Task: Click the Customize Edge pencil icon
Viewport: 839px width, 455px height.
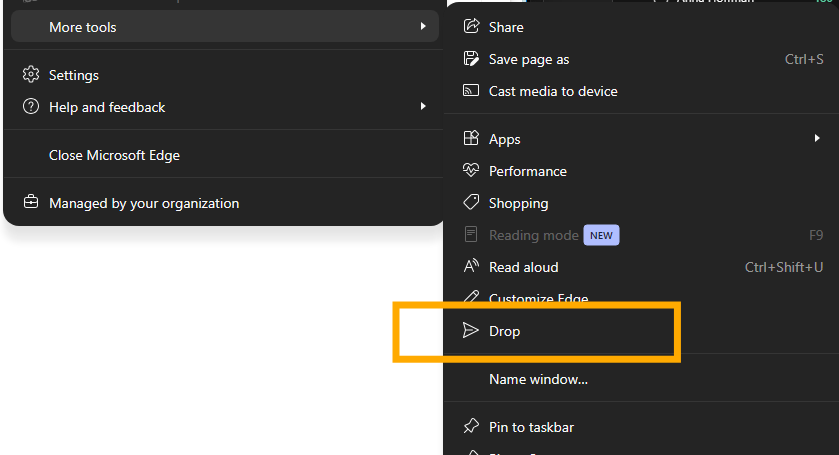Action: 471,297
